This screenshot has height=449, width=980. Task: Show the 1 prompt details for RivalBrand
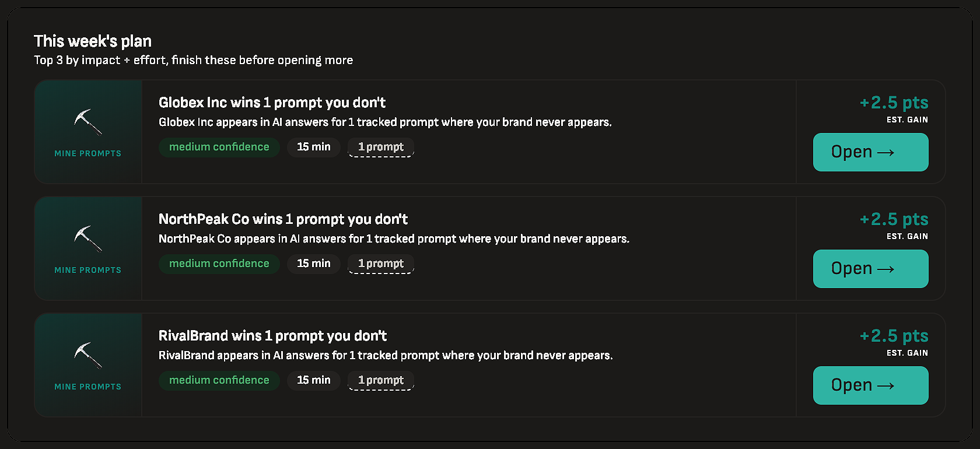381,380
